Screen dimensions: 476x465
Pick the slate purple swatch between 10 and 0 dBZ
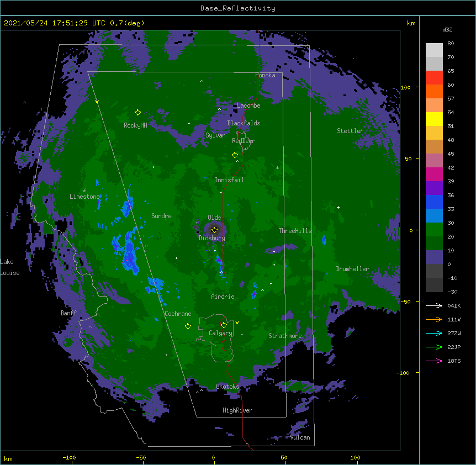434,257
